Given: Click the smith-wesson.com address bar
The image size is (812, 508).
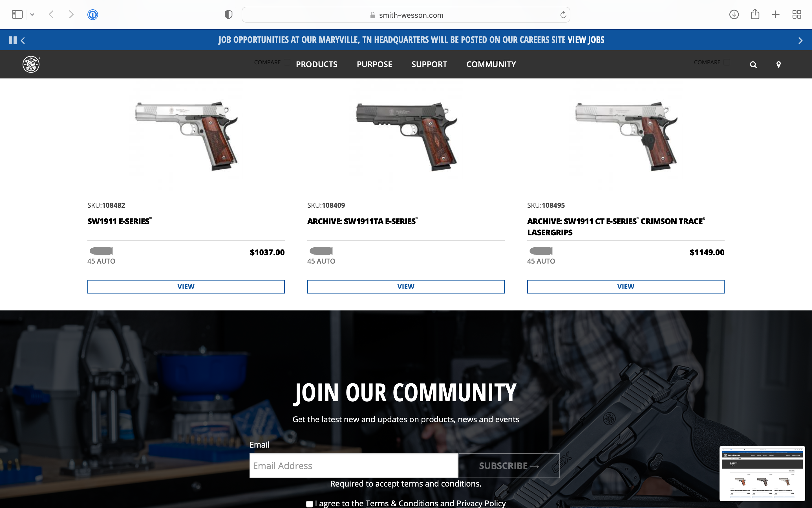Looking at the screenshot, I should click(x=406, y=15).
